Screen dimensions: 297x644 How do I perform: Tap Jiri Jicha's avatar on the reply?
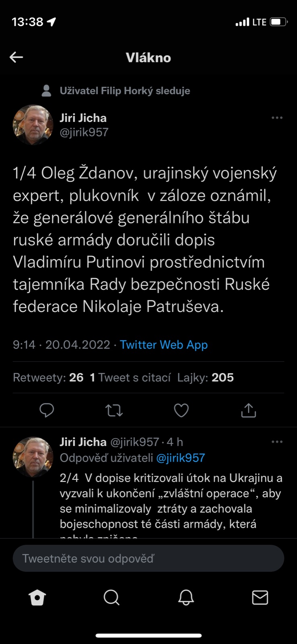[33, 456]
